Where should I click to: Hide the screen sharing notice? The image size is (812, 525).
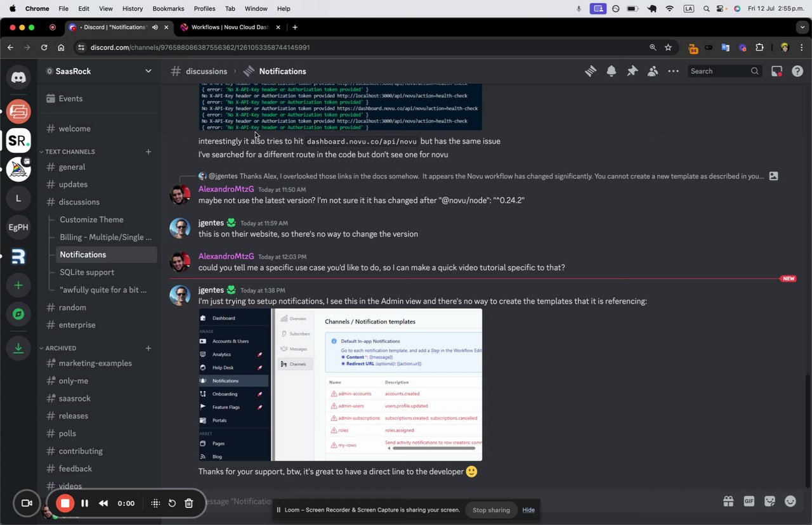(528, 510)
